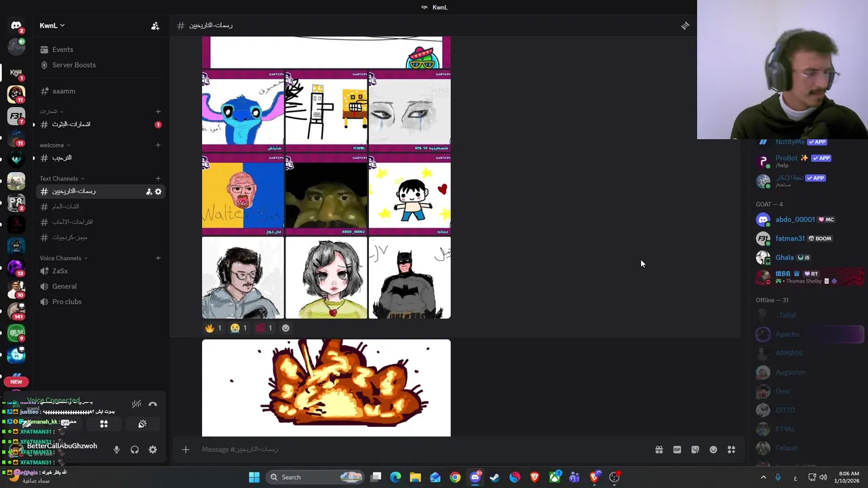Open apps launcher in message bar
868x488 pixels.
[731, 449]
